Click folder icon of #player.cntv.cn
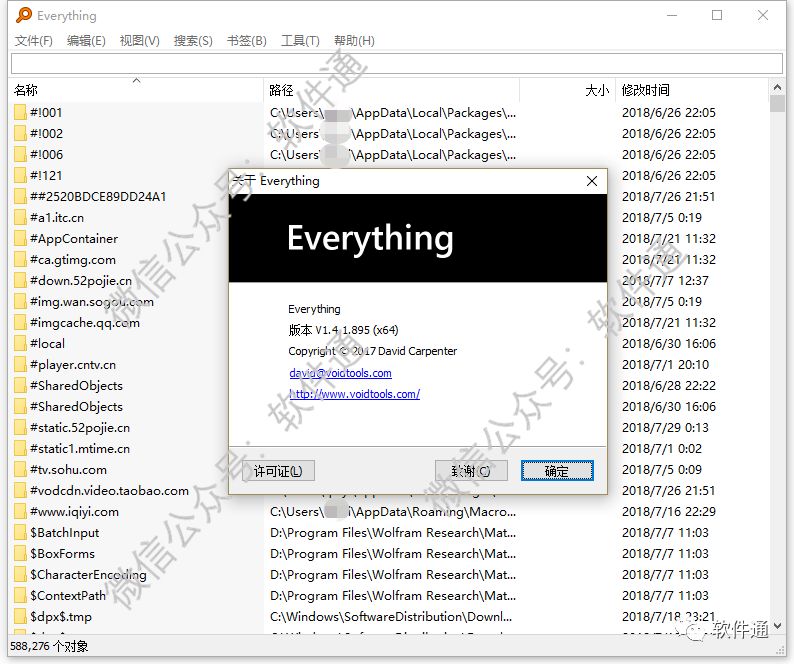The height and width of the screenshot is (664, 794). pos(20,365)
